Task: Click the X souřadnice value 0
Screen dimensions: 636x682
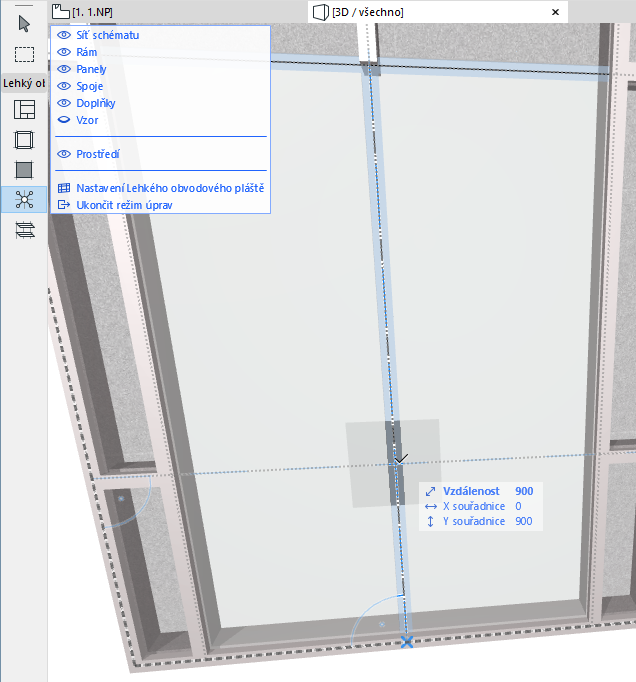Action: point(518,506)
